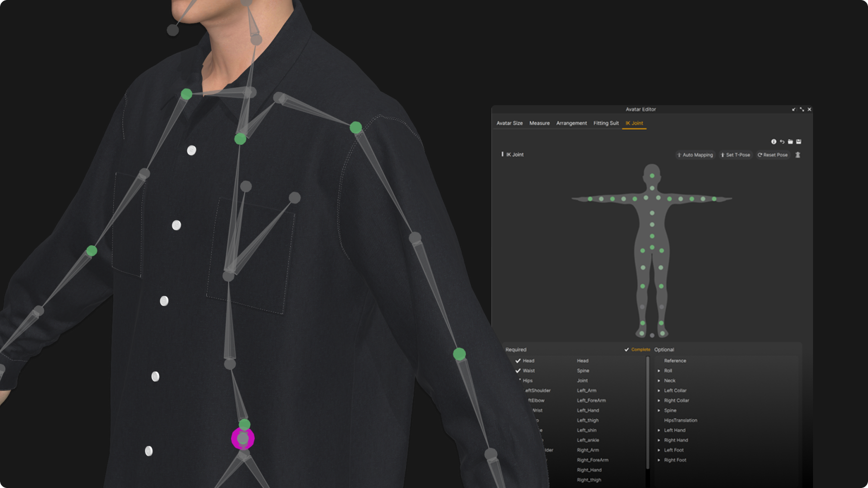Open the Arrangement tab
The image size is (868, 488).
click(x=571, y=123)
